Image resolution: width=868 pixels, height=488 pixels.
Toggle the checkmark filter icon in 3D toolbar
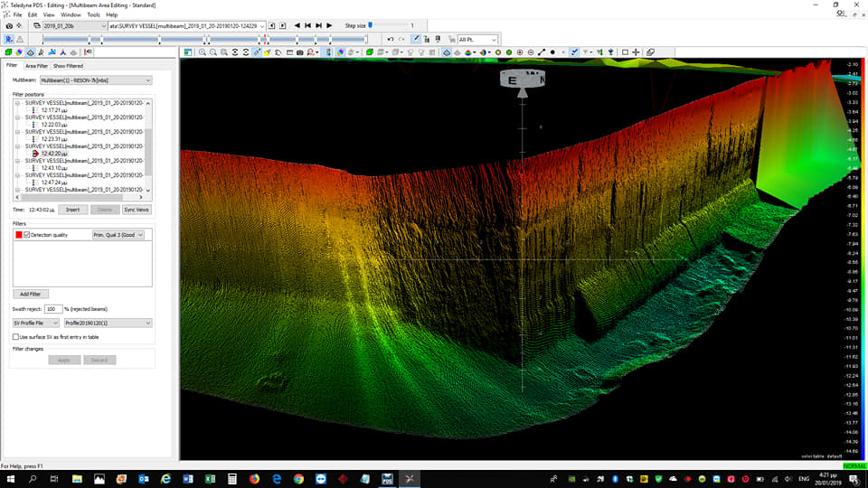pyautogui.click(x=574, y=52)
